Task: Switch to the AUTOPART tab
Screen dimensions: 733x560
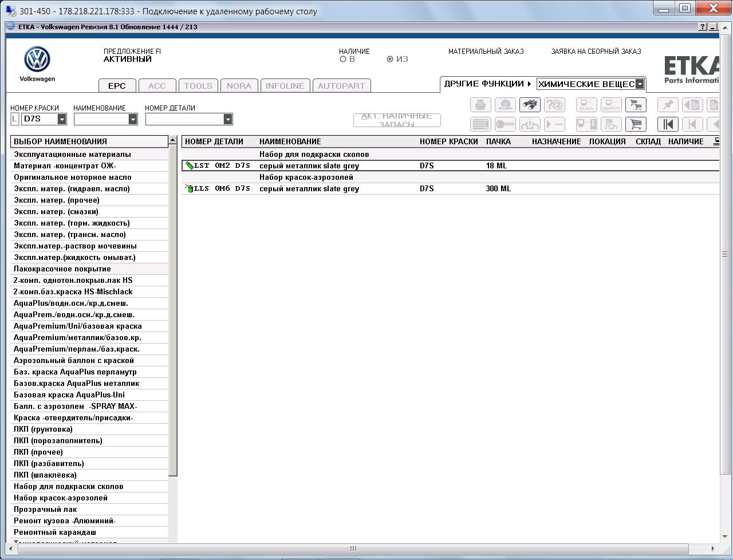Action: [x=341, y=86]
